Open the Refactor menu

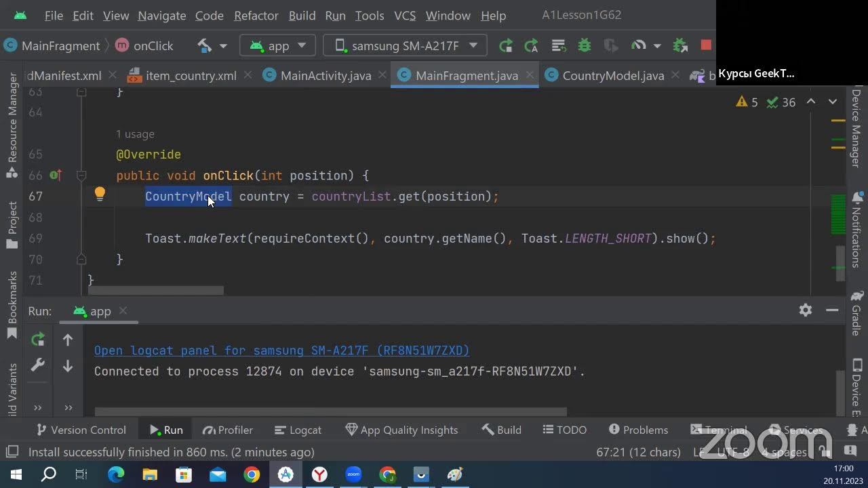256,16
